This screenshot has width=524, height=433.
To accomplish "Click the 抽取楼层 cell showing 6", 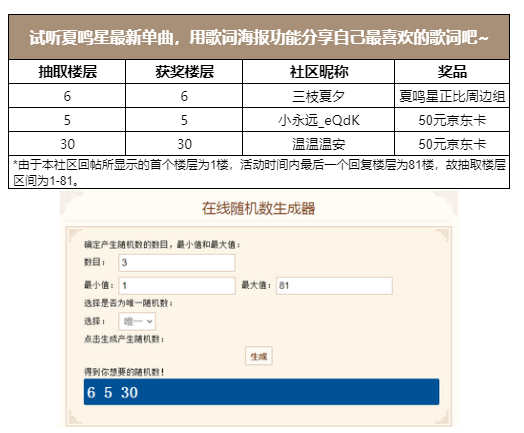I will 67,96.
